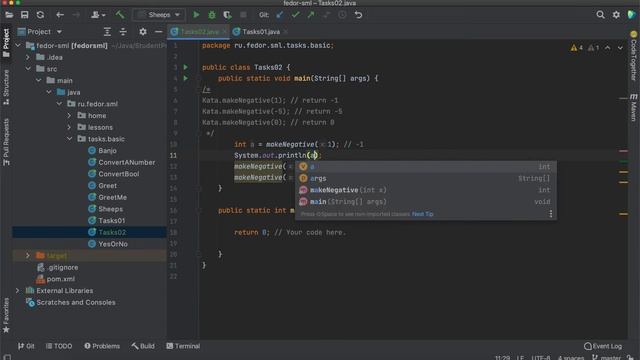Expand the home package
Screen dimensions: 640x360
point(69,116)
